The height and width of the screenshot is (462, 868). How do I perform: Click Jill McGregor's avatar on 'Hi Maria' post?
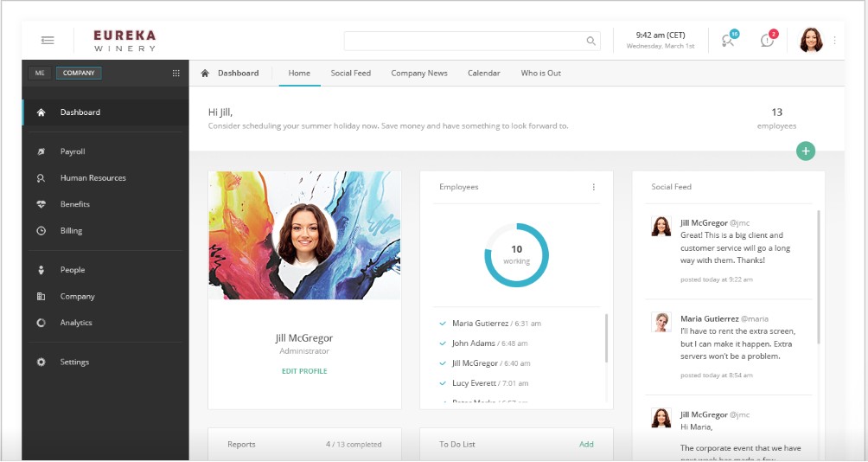tap(661, 418)
